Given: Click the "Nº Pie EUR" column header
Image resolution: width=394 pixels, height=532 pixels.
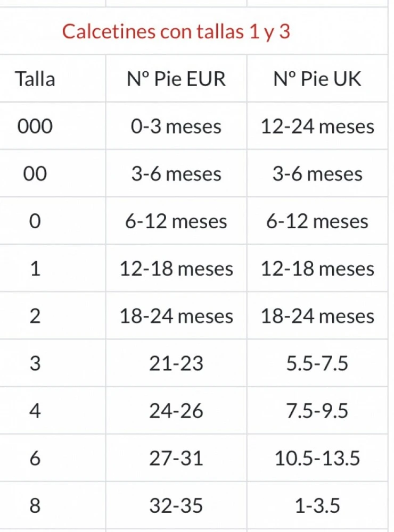Looking at the screenshot, I should pos(176,79).
